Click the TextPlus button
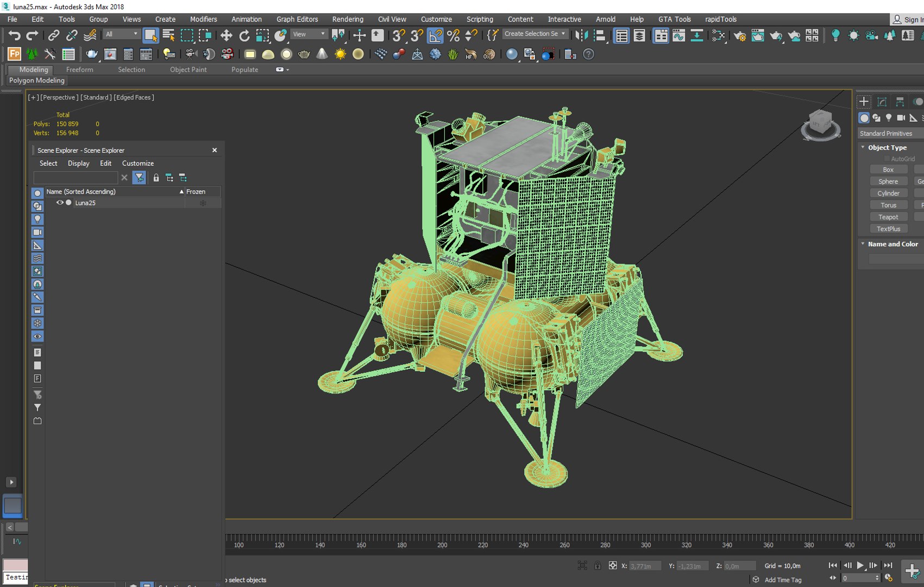924x587 pixels. (x=888, y=229)
